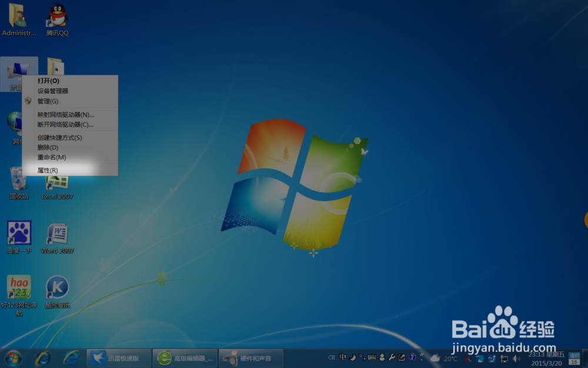This screenshot has width=588, height=368.
Task: Select 属性(R) in the context menu
Action: coord(70,170)
